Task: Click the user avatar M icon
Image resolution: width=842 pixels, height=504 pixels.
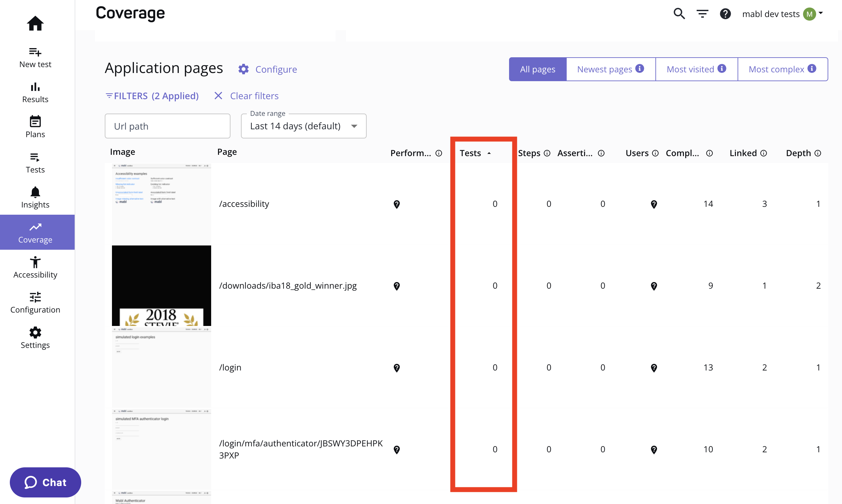Action: point(809,14)
